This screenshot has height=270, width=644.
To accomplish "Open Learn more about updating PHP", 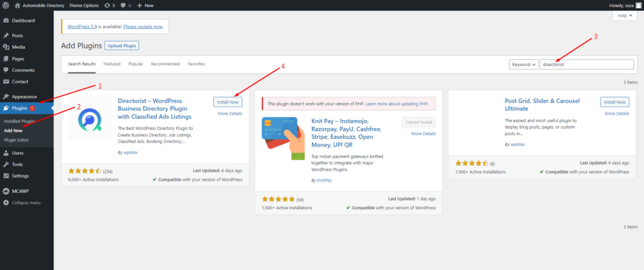I will tap(396, 104).
